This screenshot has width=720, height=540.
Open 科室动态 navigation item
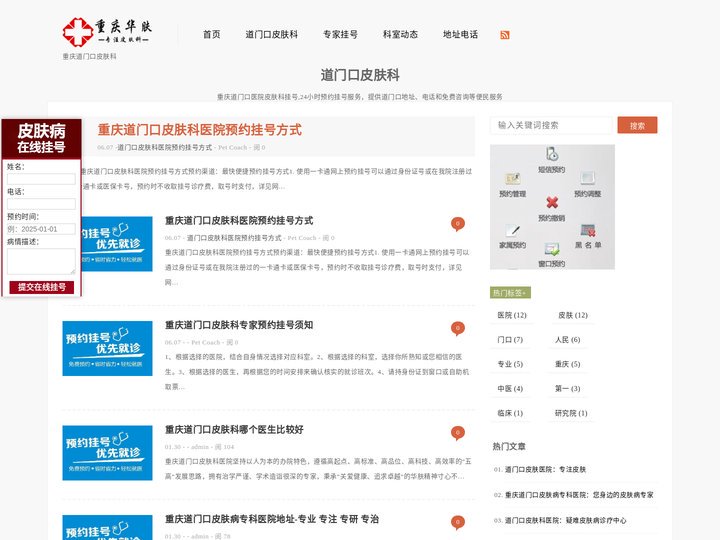(400, 34)
